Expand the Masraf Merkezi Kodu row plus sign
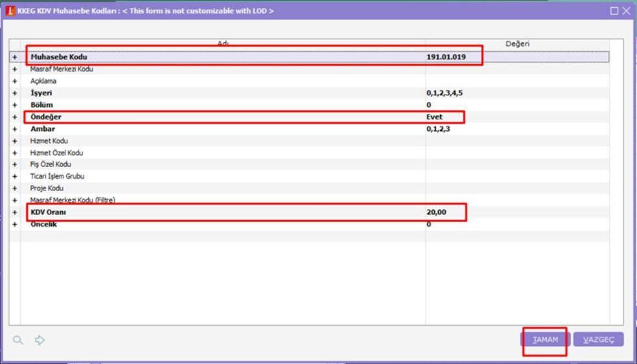Image resolution: width=637 pixels, height=364 pixels. click(x=15, y=69)
